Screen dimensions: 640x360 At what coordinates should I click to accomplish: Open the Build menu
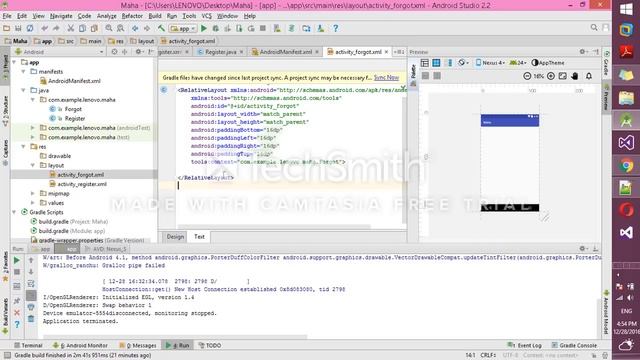click(155, 16)
